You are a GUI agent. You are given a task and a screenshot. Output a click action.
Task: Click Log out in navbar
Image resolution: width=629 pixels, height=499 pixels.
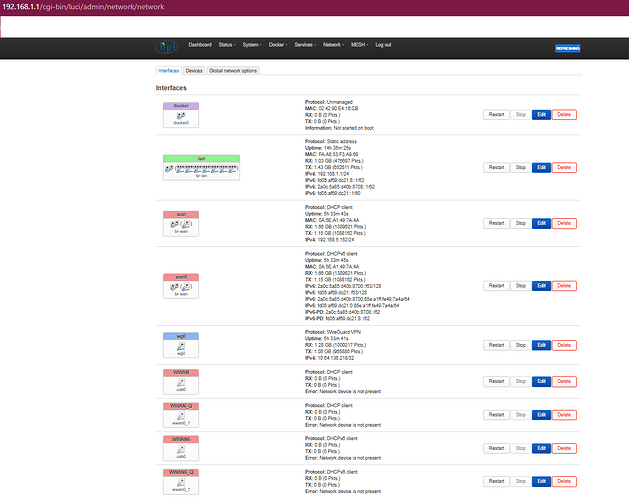tap(383, 45)
